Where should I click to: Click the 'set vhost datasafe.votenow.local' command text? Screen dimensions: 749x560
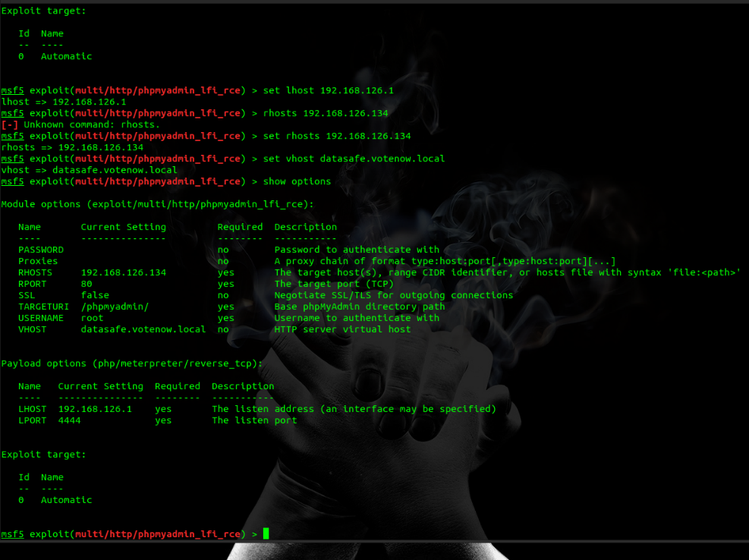(354, 159)
